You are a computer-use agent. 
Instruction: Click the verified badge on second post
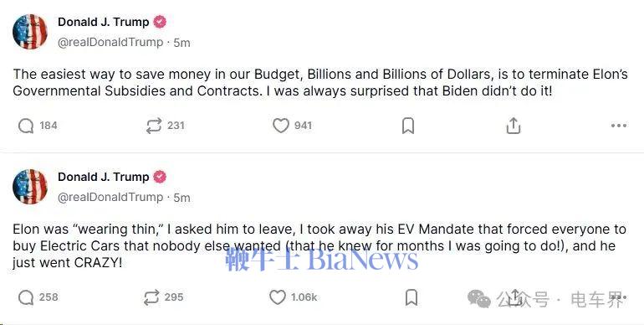tap(160, 177)
